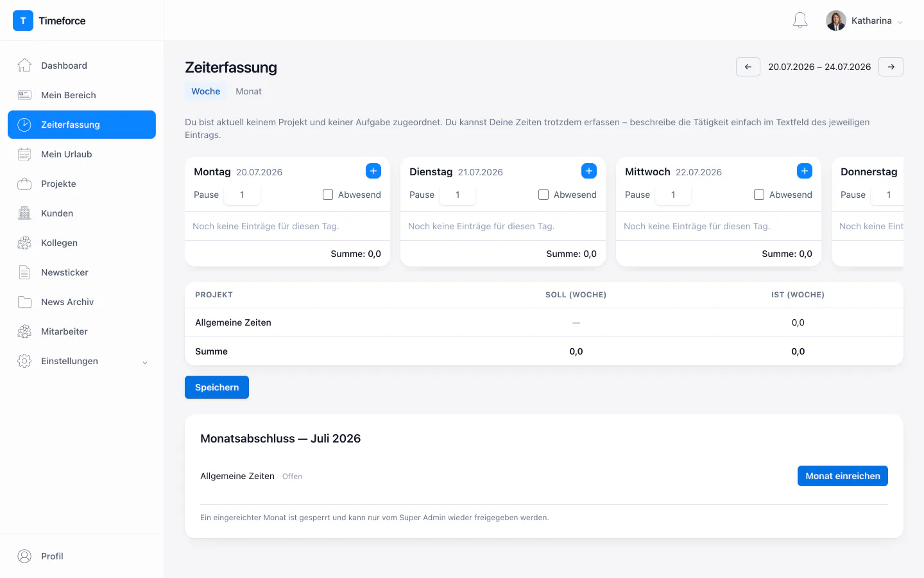Click the Timeforce logo icon
The width and height of the screenshot is (924, 578).
(x=23, y=21)
